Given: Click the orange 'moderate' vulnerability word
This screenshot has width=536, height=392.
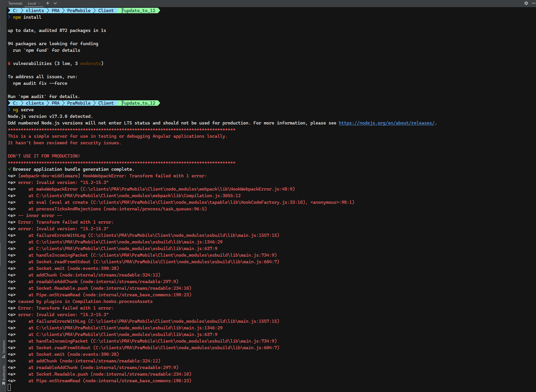Looking at the screenshot, I should [90, 63].
